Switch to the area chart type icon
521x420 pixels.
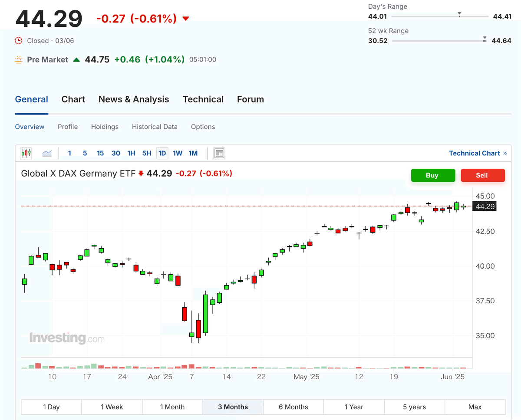coord(47,153)
